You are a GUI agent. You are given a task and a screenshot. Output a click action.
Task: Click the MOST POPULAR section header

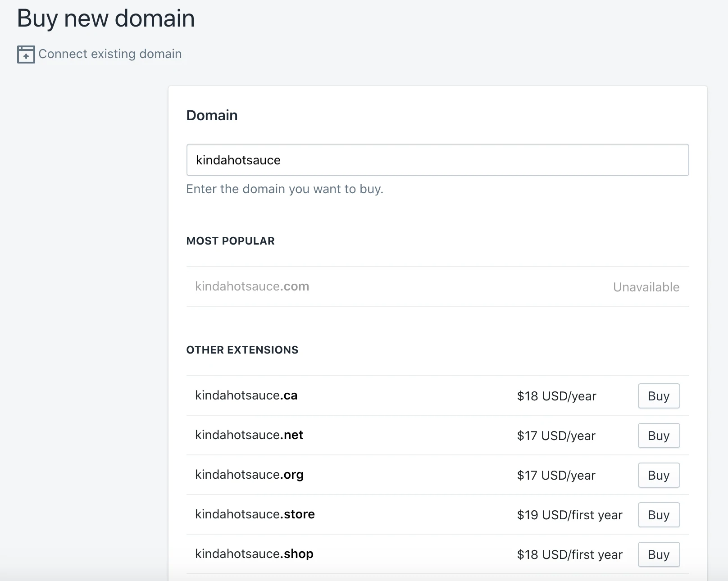pos(230,241)
